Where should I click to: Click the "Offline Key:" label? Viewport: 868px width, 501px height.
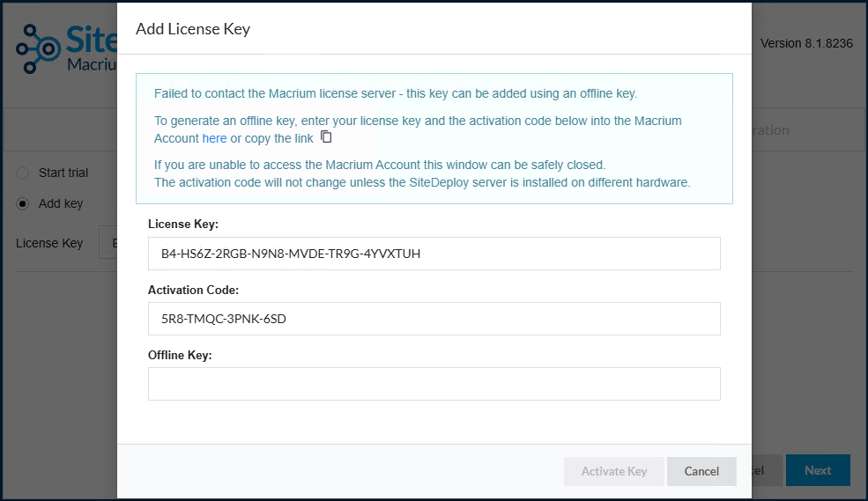coord(180,355)
